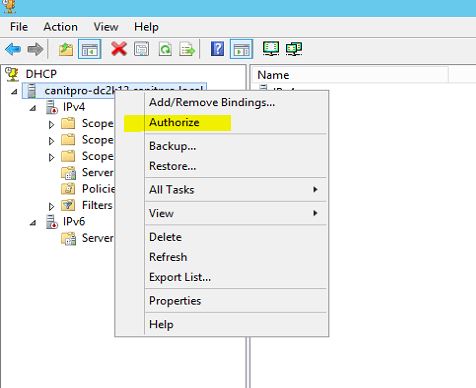Open the toolbar Properties icon
This screenshot has height=388, width=476.
[141, 49]
